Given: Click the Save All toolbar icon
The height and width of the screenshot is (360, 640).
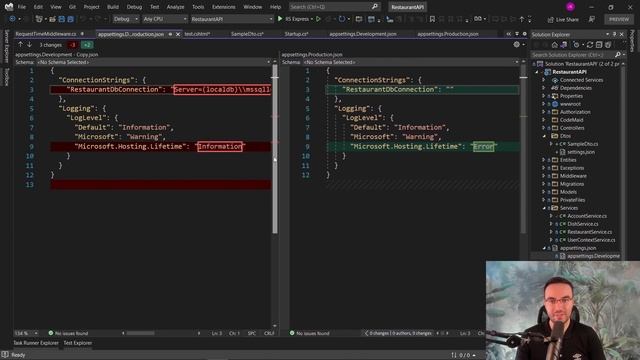Looking at the screenshot, I should point(71,19).
